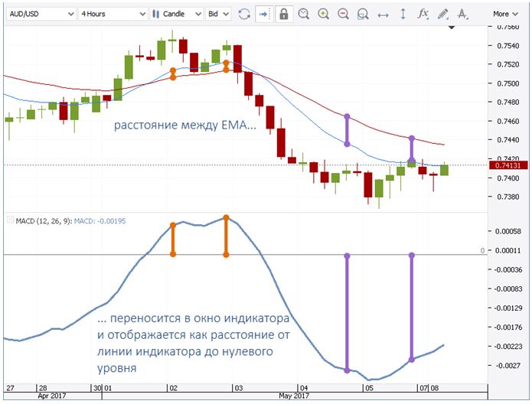This screenshot has height=404, width=532.
Task: Click the 05 date tick on time axis
Action: [369, 388]
